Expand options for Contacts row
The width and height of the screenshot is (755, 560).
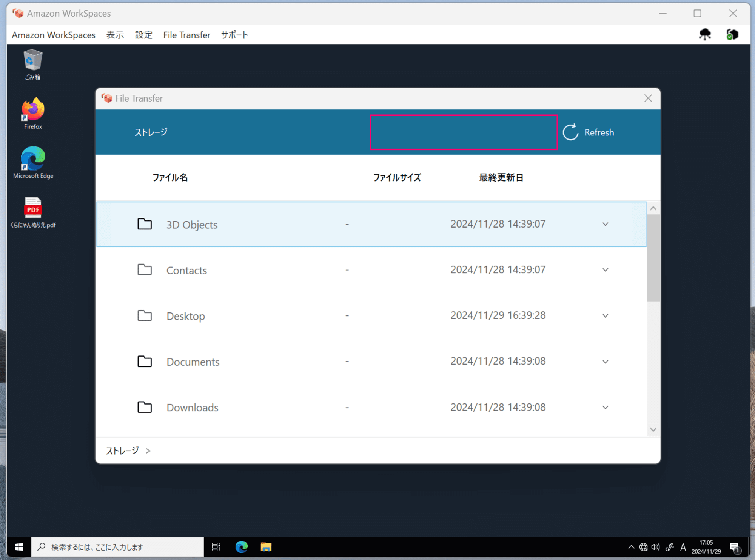pos(605,270)
